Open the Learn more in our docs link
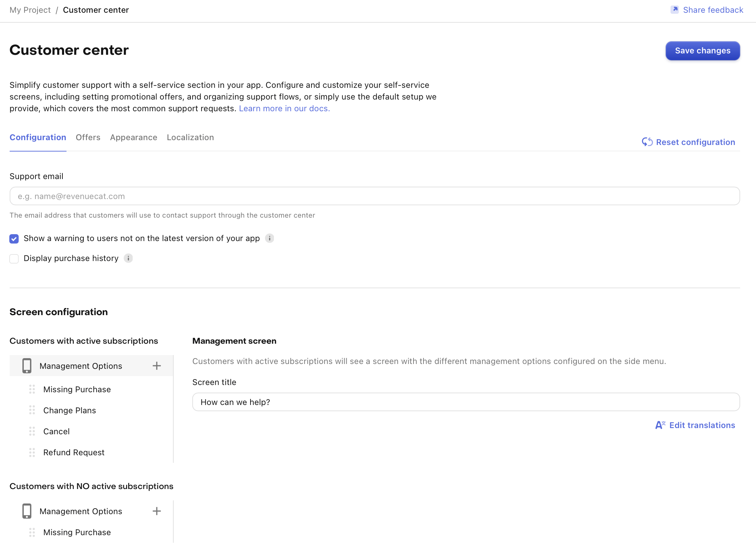Viewport: 756px width, 551px height. [284, 108]
